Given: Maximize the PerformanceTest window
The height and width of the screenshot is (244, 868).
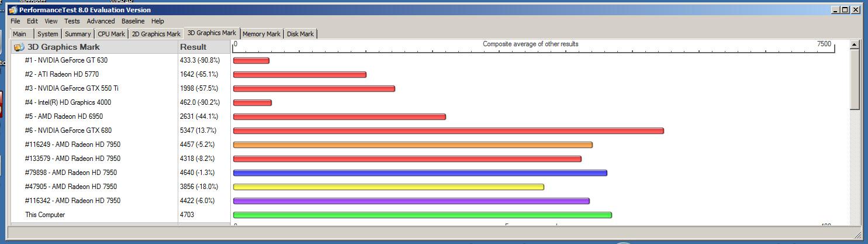Looking at the screenshot, I should pyautogui.click(x=845, y=10).
